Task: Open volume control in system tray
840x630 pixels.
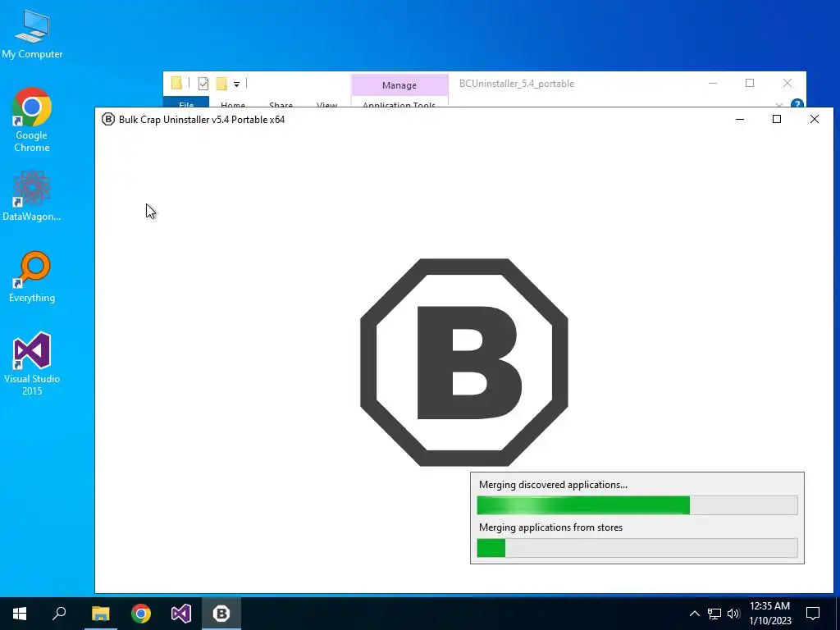Action: pos(733,614)
